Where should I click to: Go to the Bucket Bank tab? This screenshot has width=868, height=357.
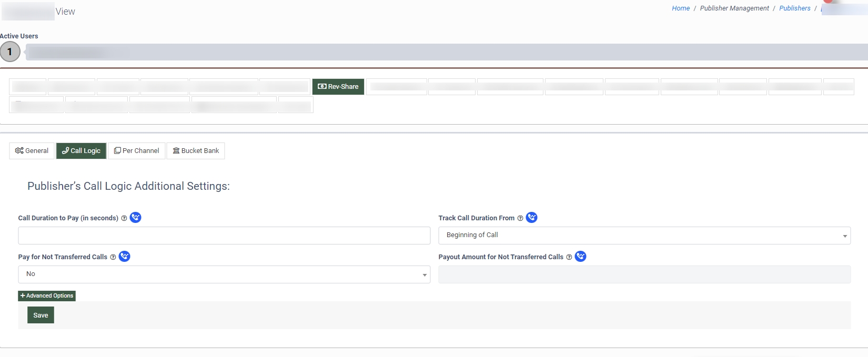196,151
